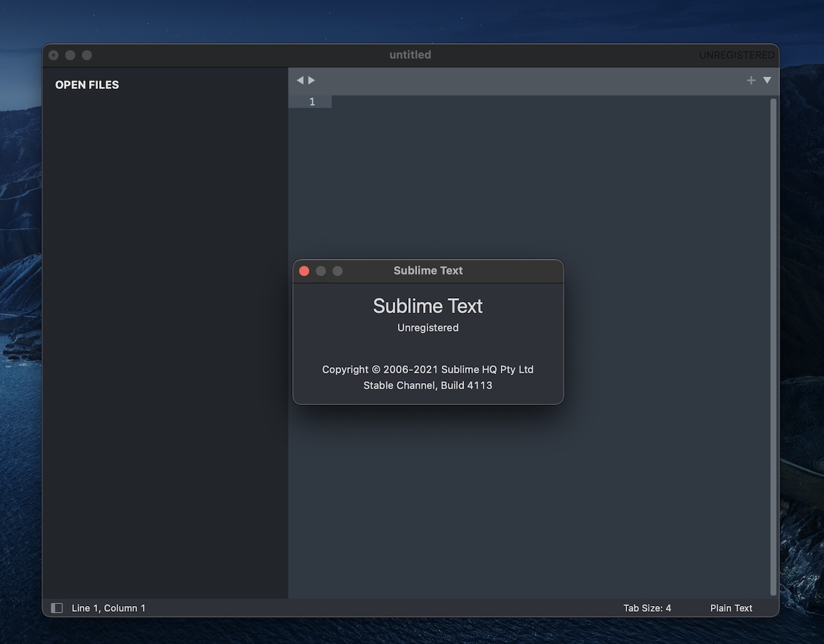
Task: Click the UNREGISTERED label in title bar
Action: [736, 55]
